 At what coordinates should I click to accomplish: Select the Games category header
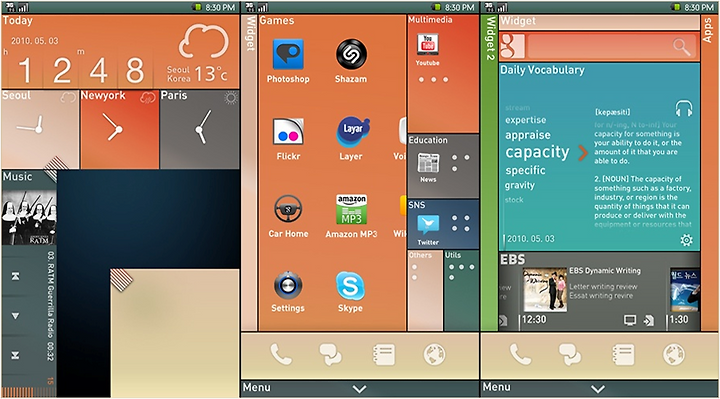[277, 20]
